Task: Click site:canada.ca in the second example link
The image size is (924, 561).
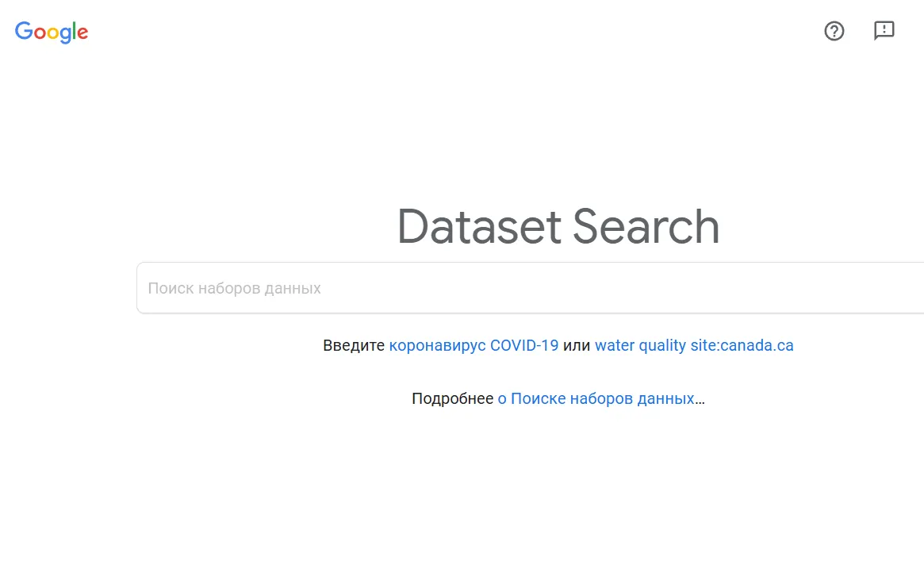Action: point(742,345)
